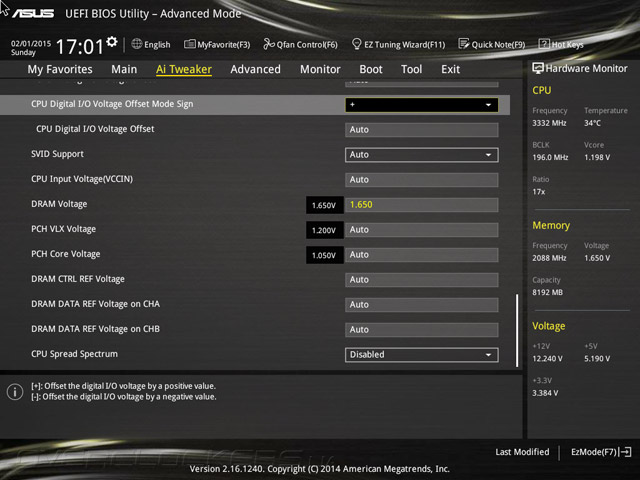640x480 pixels.
Task: Open MyFavorite(F3) label
Action: (224, 44)
